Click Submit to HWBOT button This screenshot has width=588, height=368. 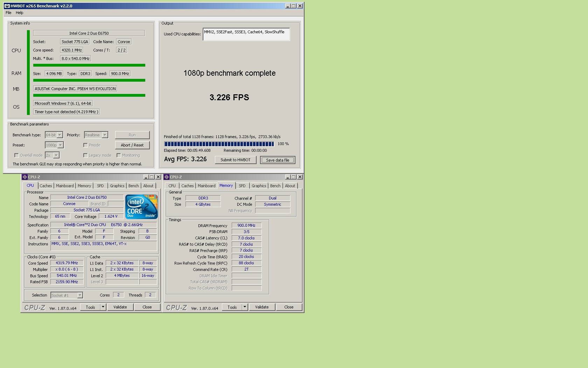coord(236,160)
